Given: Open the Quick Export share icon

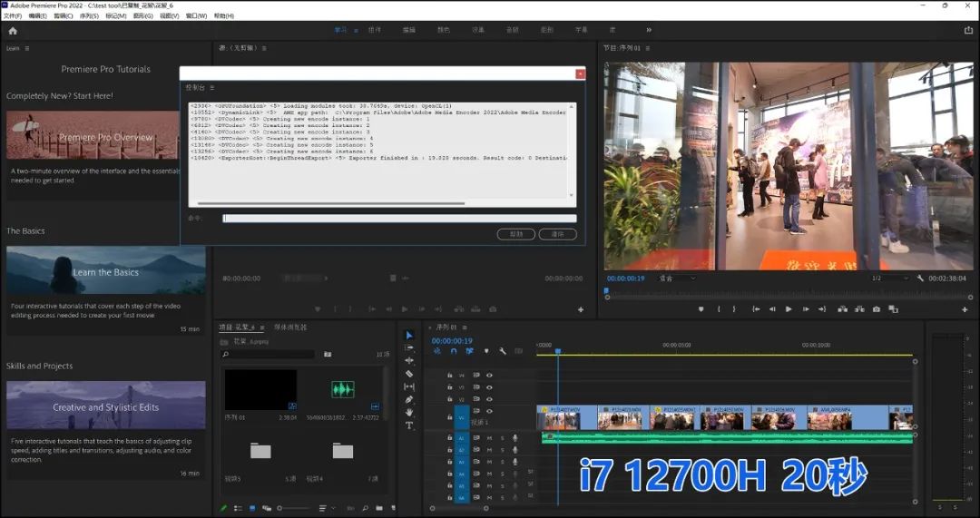Looking at the screenshot, I should 968,29.
